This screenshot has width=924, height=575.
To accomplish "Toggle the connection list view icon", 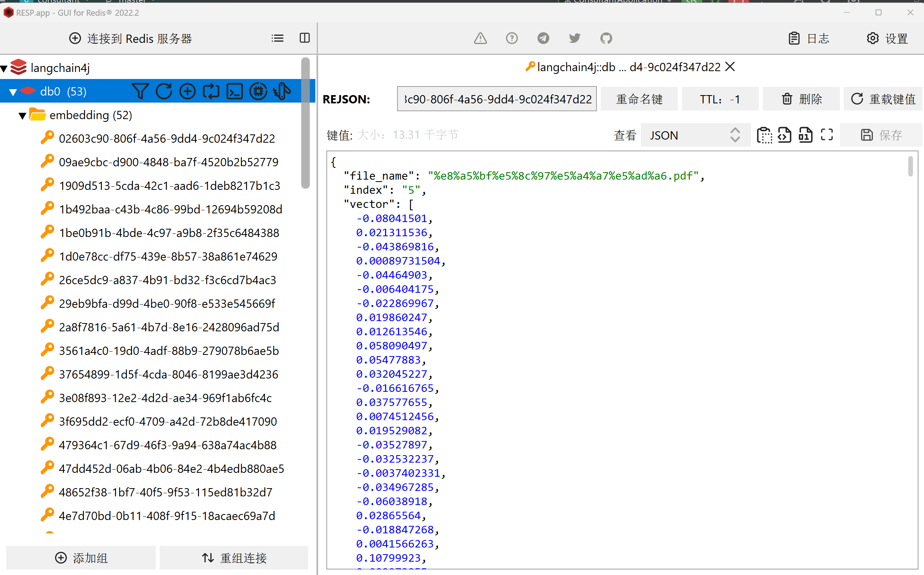I will pyautogui.click(x=277, y=38).
